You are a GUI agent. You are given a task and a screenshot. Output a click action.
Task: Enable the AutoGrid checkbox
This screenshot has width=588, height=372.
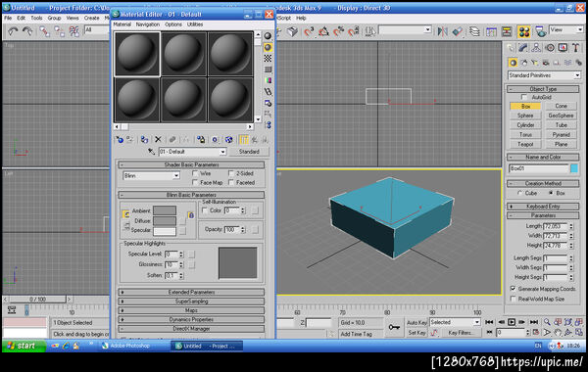point(524,97)
